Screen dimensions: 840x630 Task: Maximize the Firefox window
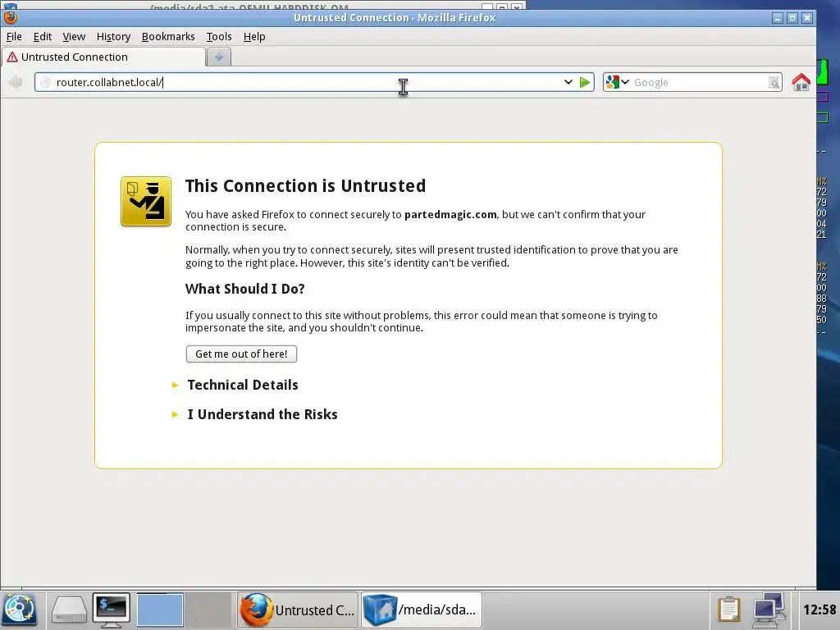792,18
